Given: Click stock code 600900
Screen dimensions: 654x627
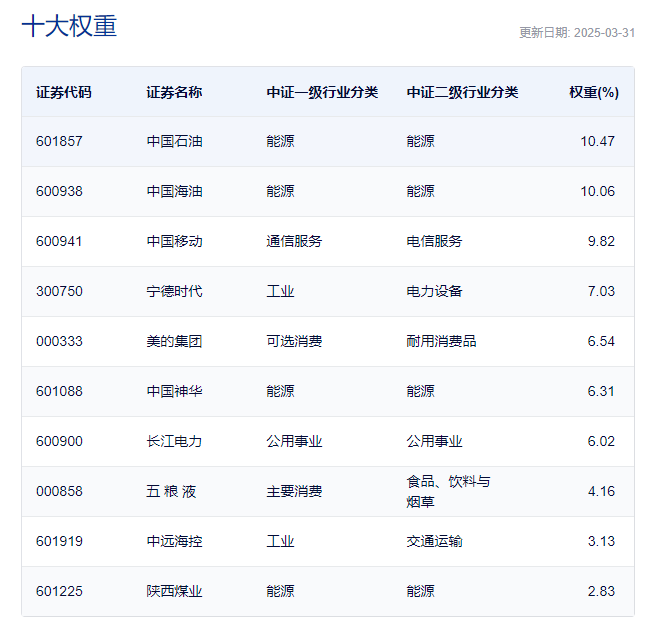Looking at the screenshot, I should point(59,441).
